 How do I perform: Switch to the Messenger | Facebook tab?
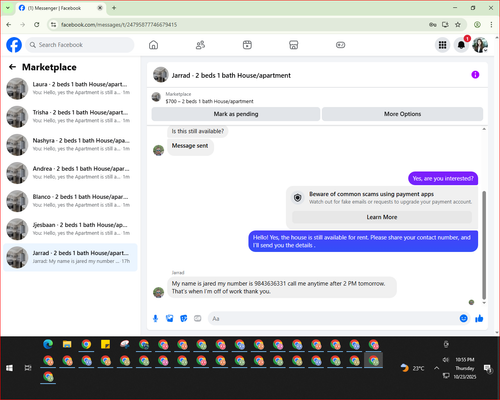(x=60, y=8)
